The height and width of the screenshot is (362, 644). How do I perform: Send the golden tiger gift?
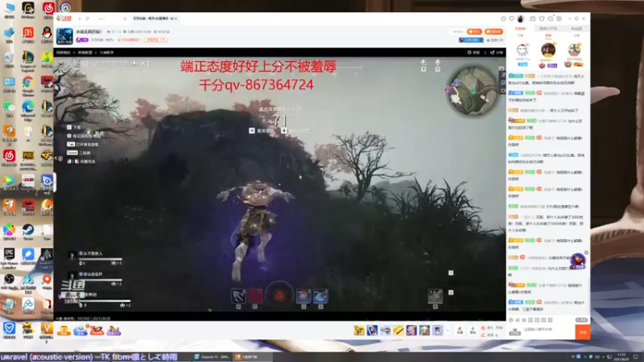pos(359,330)
